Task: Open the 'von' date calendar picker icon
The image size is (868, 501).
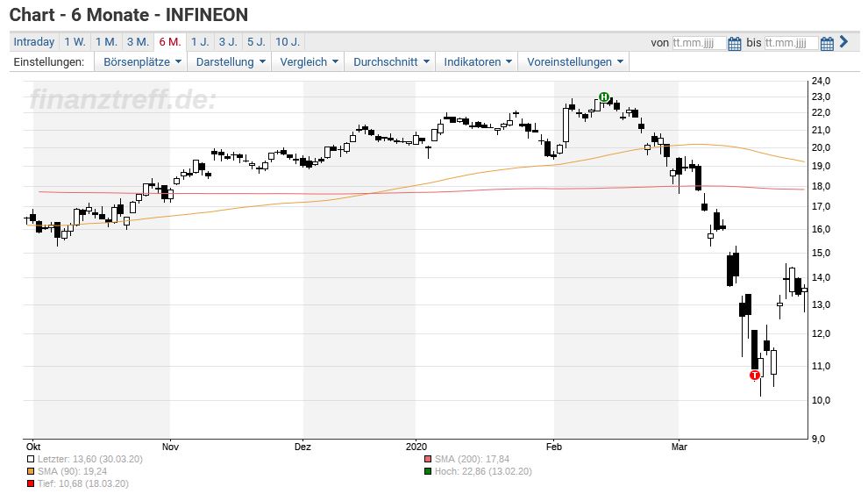Action: tap(734, 43)
